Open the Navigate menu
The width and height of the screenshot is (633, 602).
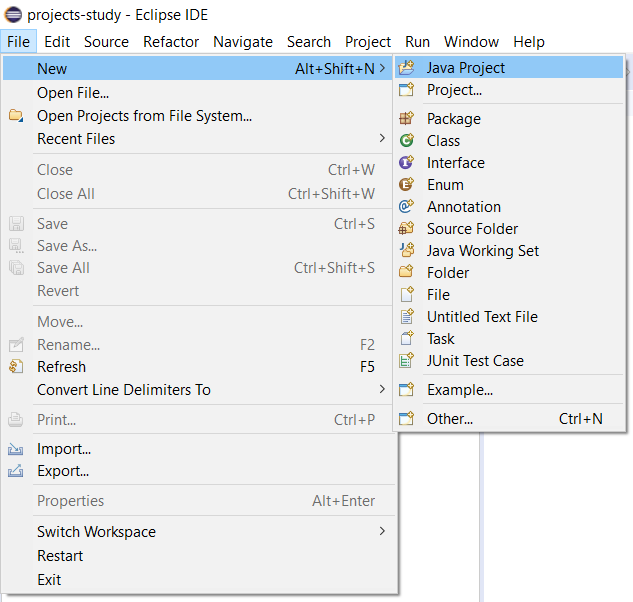(x=243, y=42)
